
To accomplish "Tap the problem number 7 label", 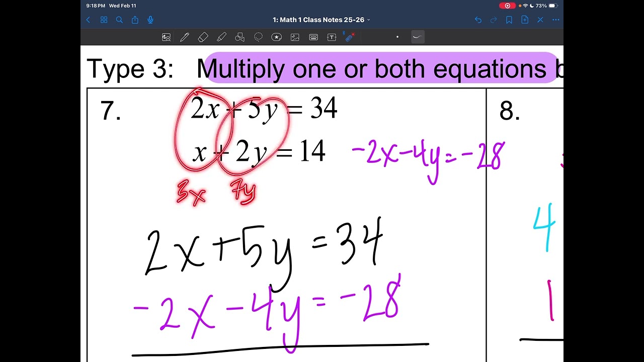I will pos(111,111).
